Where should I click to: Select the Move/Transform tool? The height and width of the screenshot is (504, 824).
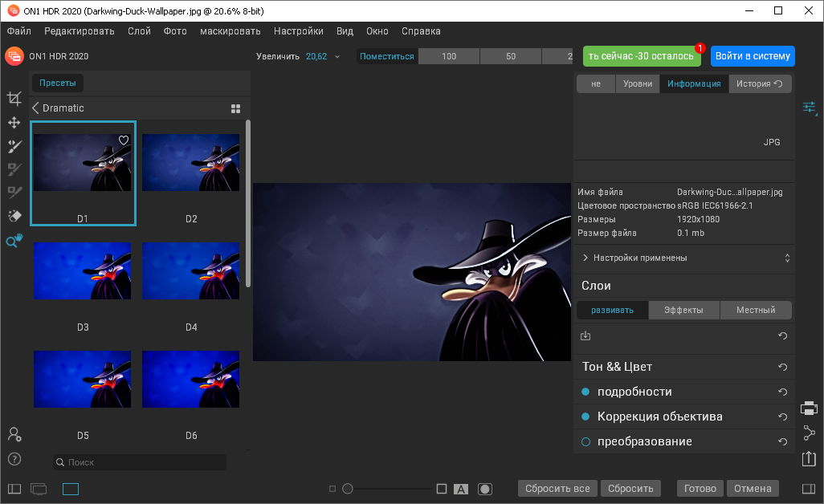tap(14, 123)
